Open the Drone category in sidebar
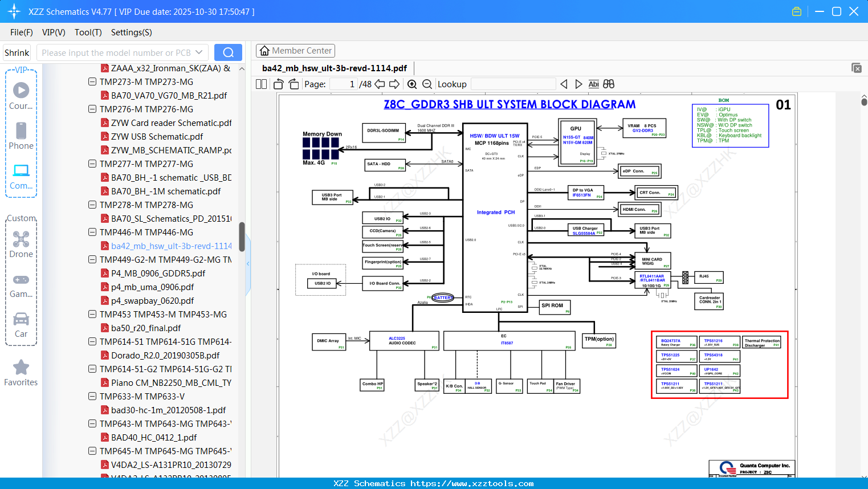This screenshot has height=489, width=868. point(21,244)
